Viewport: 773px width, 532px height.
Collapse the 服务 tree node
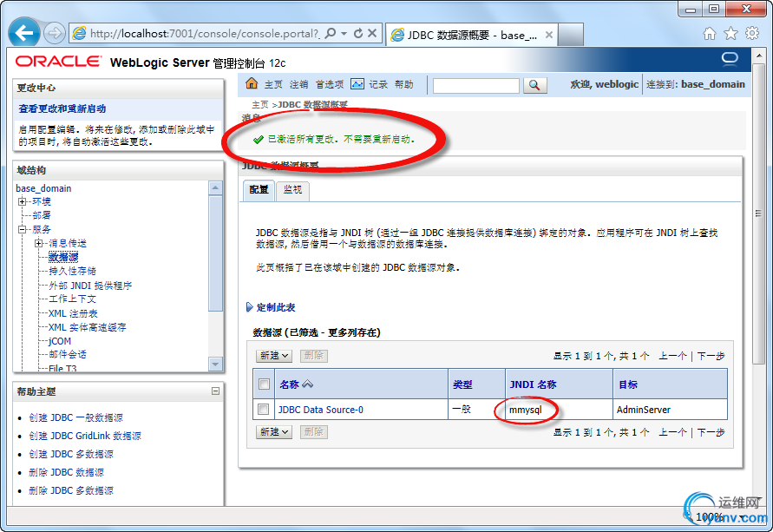[22, 229]
